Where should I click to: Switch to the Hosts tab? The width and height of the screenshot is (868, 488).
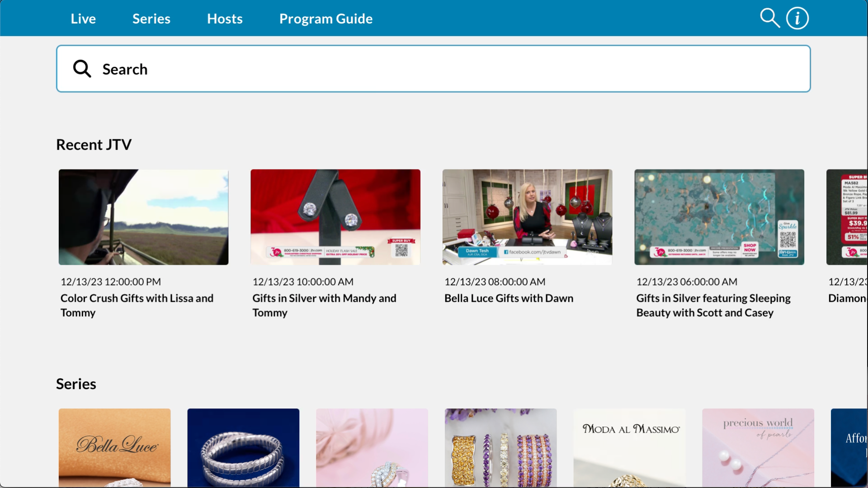click(x=225, y=19)
